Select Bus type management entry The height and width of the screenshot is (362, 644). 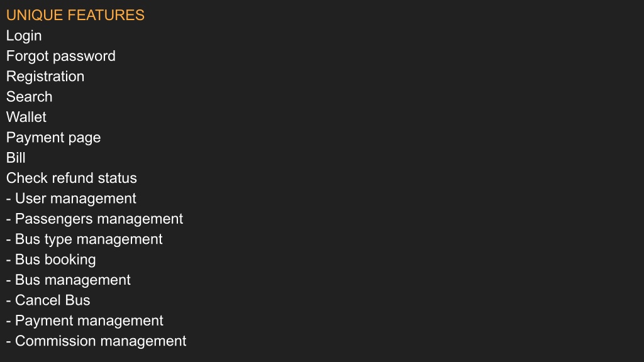(84, 239)
